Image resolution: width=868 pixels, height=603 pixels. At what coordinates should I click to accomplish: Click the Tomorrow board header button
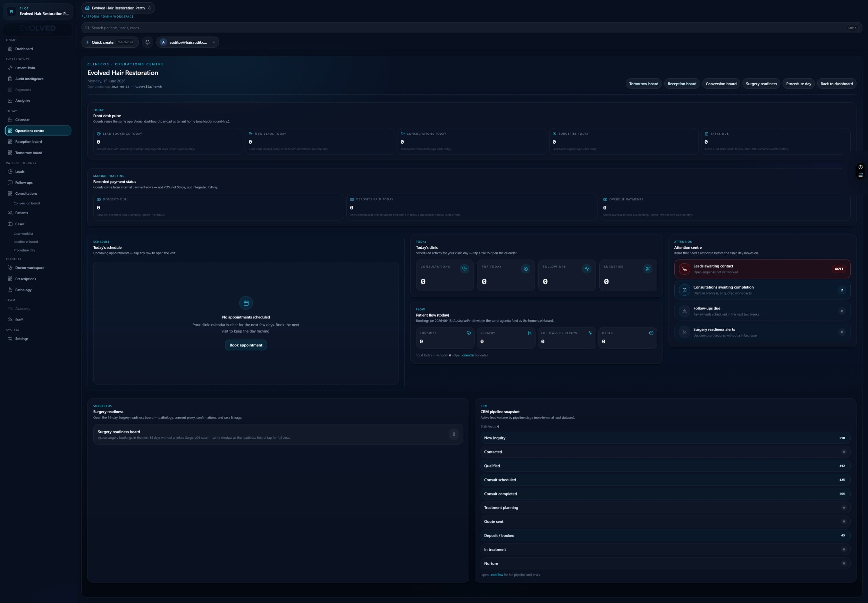[x=644, y=84]
